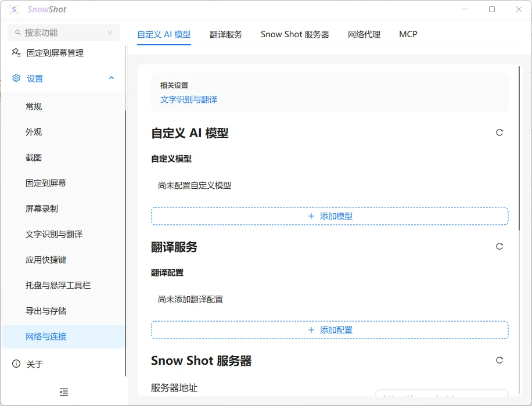Go to 导出与存储 settings
Screen dimensions: 532x406
64,311
